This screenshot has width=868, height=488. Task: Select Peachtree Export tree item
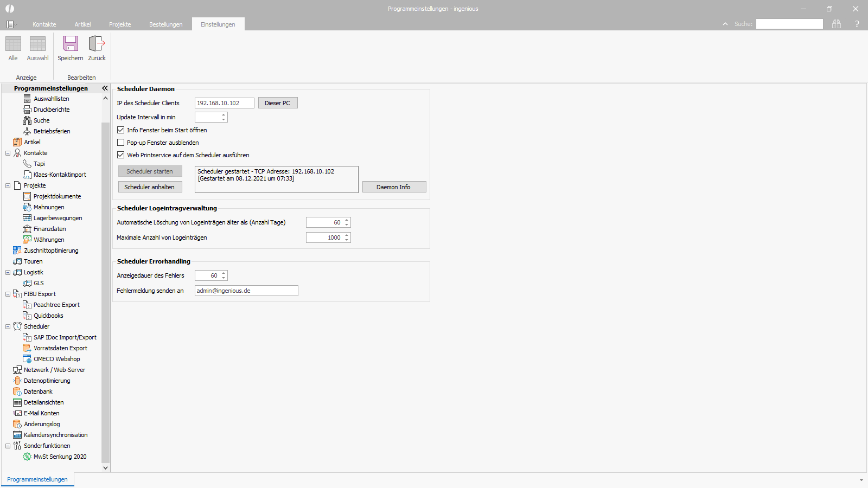tap(56, 305)
